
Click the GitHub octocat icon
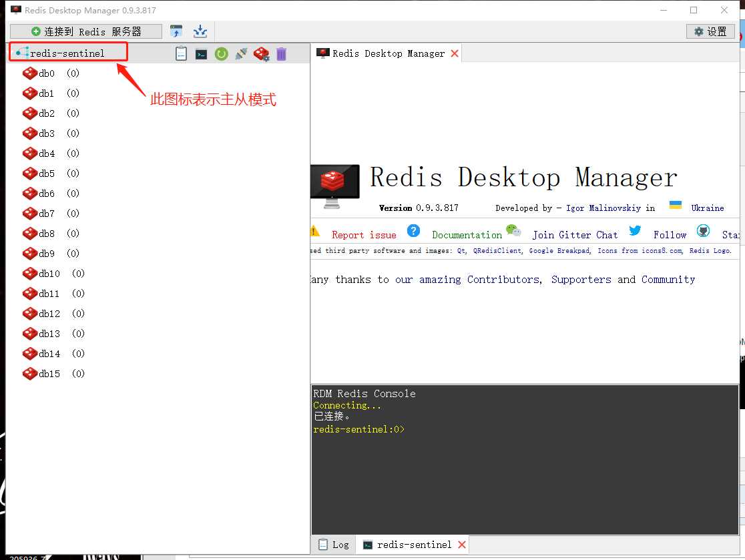(703, 231)
